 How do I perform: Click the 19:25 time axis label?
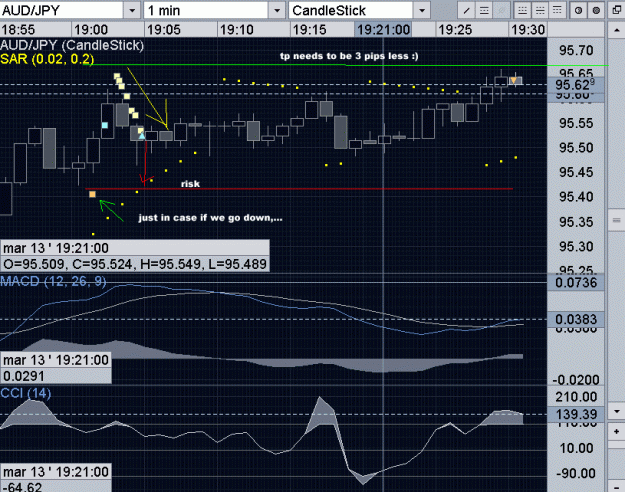click(x=455, y=30)
